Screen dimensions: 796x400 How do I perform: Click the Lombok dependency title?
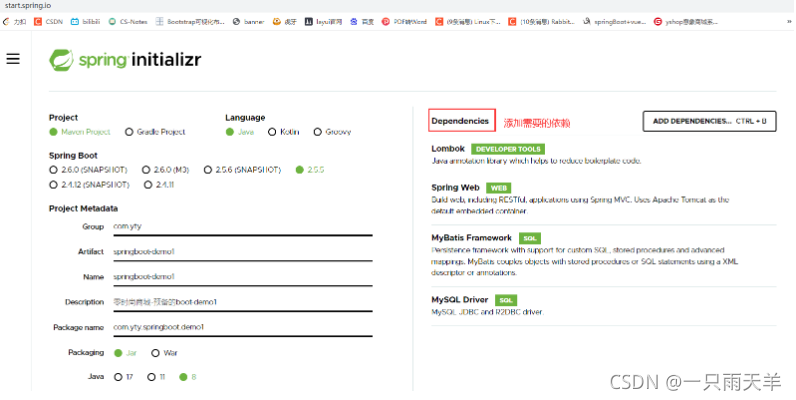point(448,149)
